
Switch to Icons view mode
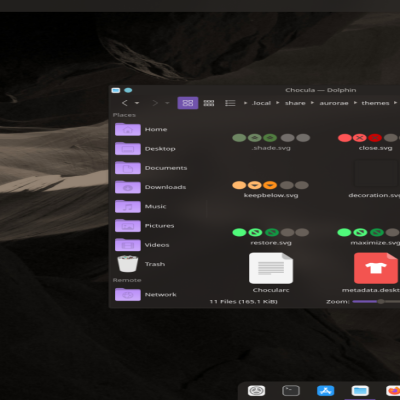188,103
